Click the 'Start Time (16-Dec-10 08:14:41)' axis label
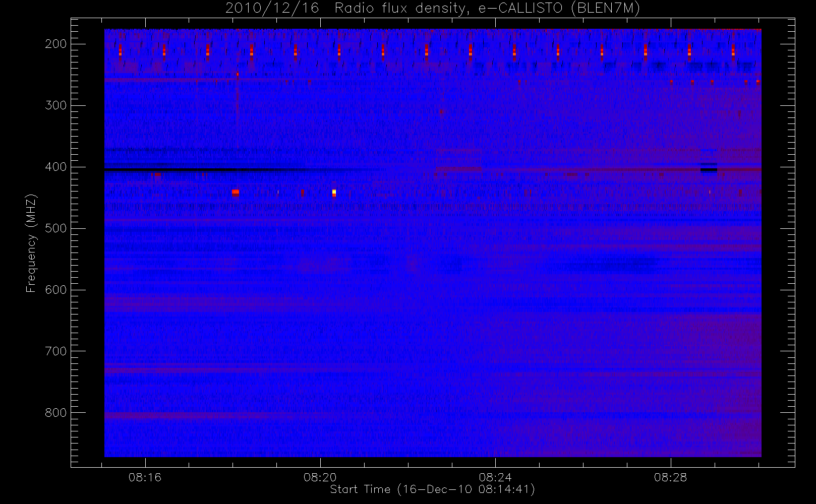Viewport: 816px width, 504px height. click(432, 489)
